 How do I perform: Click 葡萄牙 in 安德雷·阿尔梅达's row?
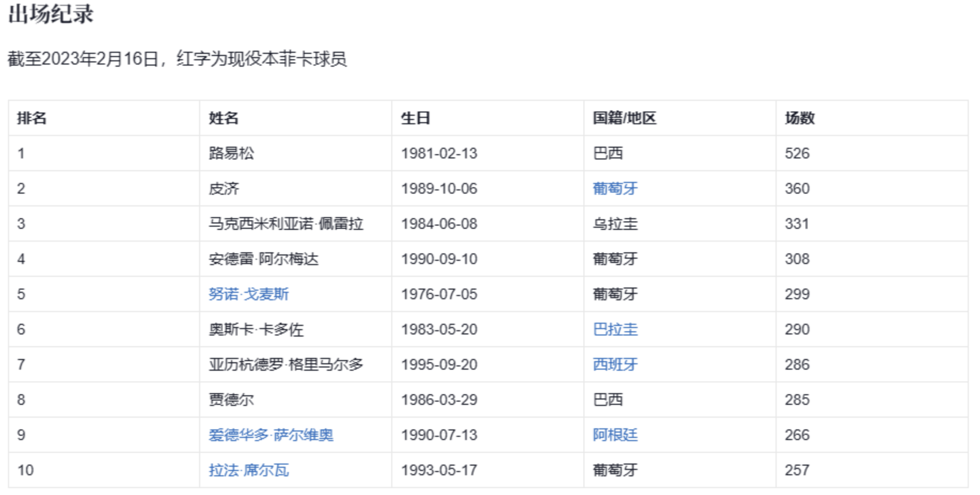[615, 259]
